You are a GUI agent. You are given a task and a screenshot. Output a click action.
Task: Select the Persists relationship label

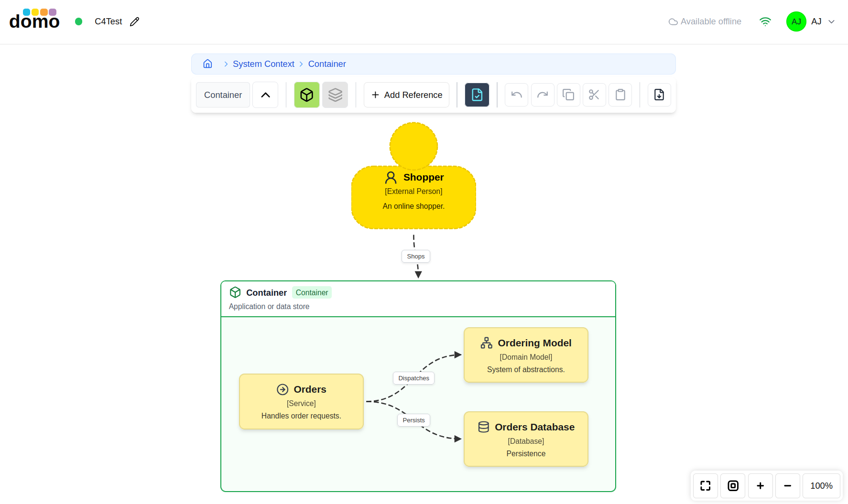414,420
